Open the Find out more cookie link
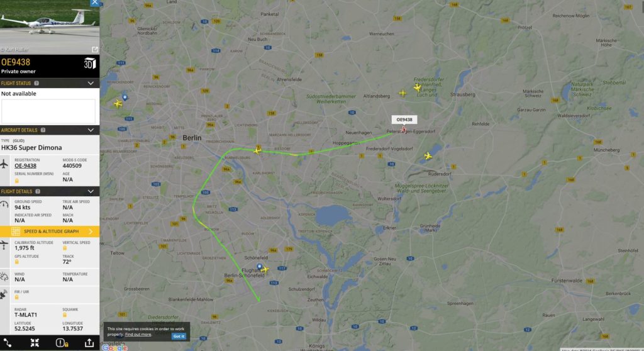The image size is (644, 351). (x=138, y=335)
